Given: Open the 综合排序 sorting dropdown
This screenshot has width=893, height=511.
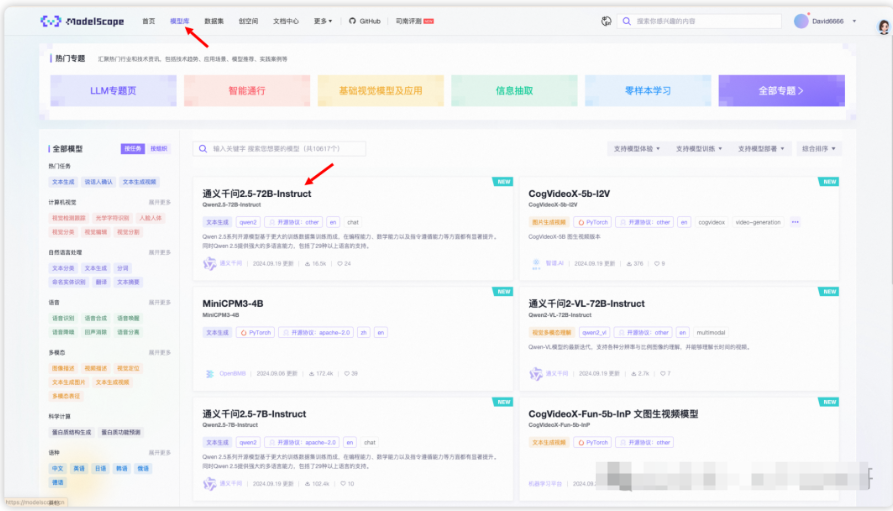Looking at the screenshot, I should (x=819, y=149).
